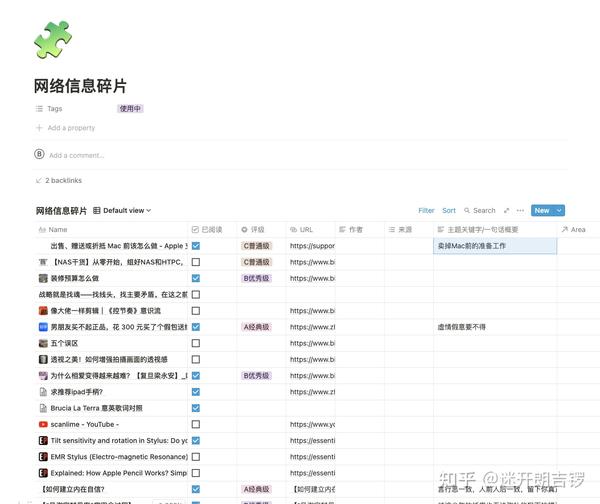Click the icon of the Tilt sensitivity row
Viewport: 600px width, 504px height.
click(x=43, y=440)
